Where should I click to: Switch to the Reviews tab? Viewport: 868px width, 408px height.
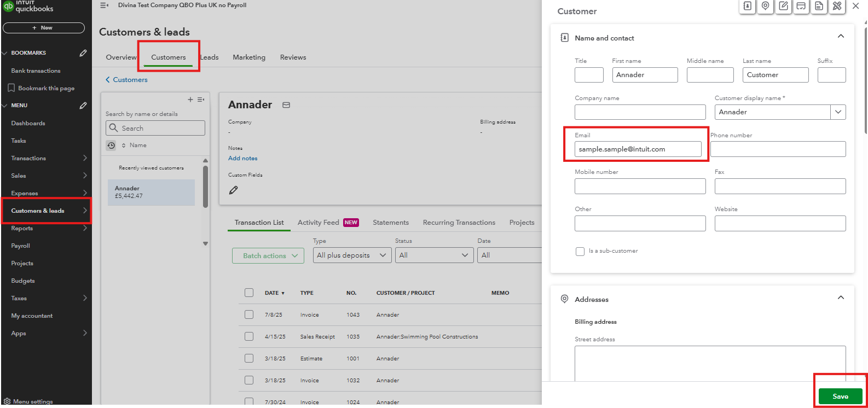pos(293,57)
